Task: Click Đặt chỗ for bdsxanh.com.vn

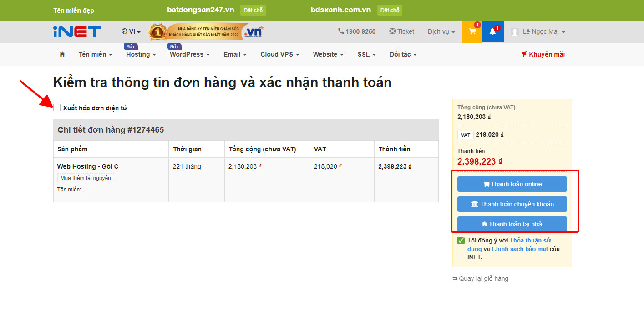Action: point(390,10)
